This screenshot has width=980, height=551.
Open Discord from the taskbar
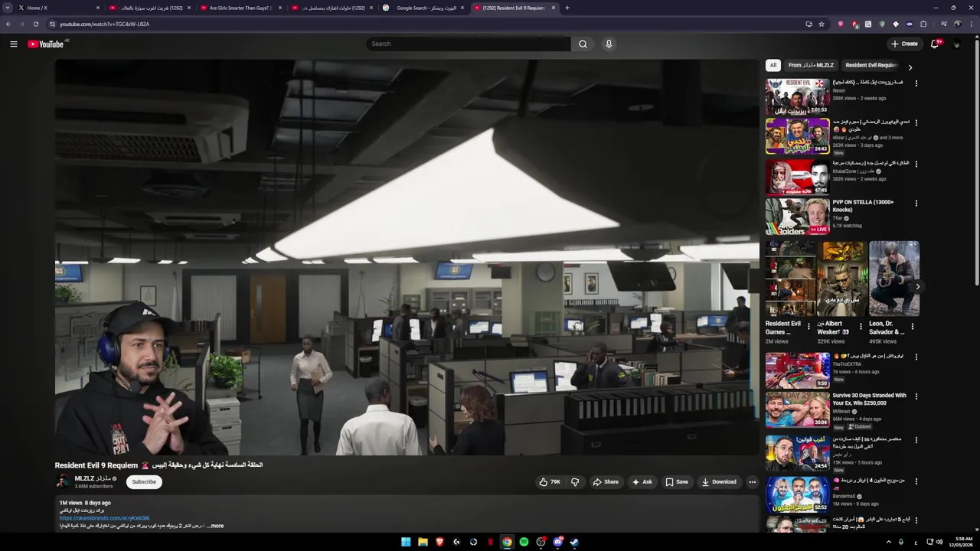tap(557, 542)
